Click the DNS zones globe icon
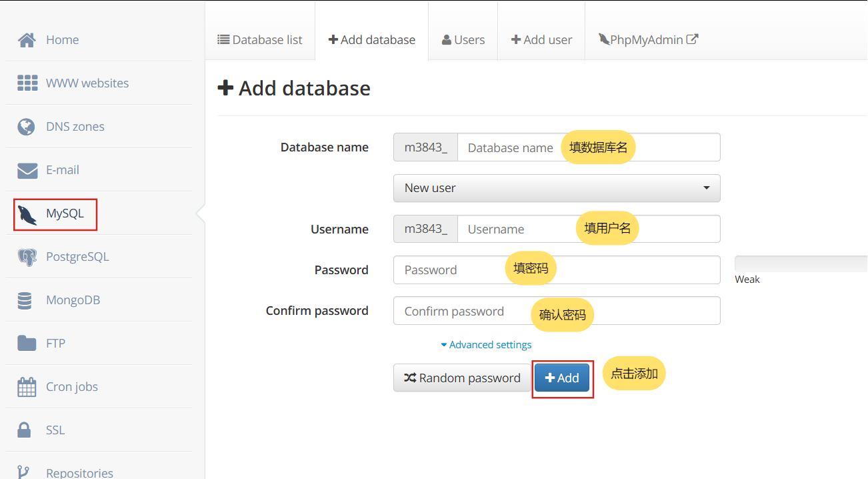The width and height of the screenshot is (868, 479). pyautogui.click(x=27, y=127)
